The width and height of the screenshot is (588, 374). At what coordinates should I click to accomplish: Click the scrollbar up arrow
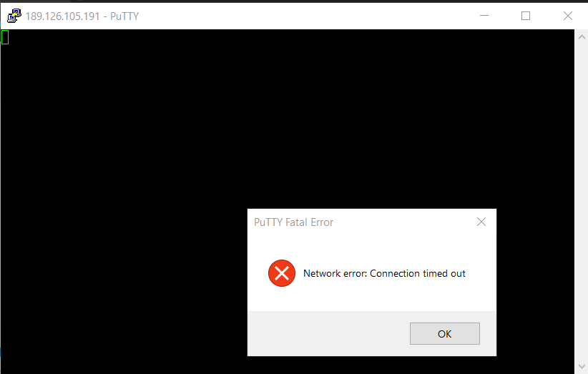(582, 36)
